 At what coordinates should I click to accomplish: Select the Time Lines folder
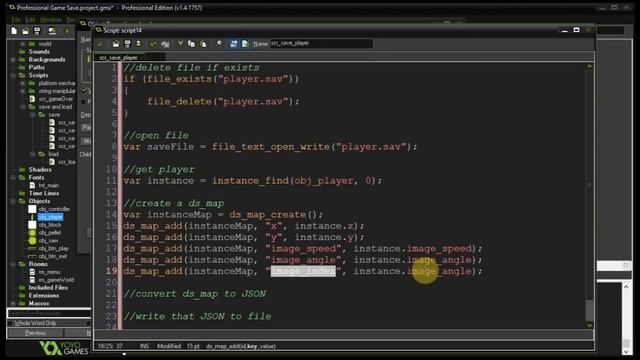click(44, 193)
